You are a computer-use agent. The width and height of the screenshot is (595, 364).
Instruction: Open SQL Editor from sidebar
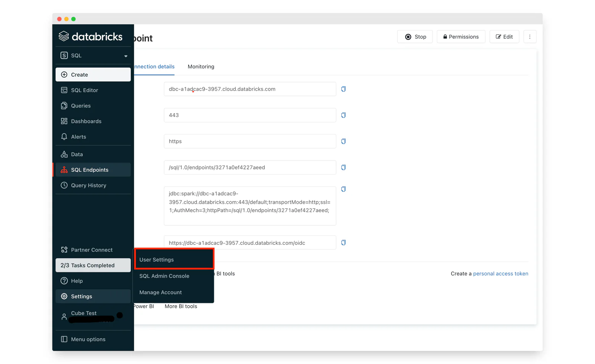click(x=93, y=90)
